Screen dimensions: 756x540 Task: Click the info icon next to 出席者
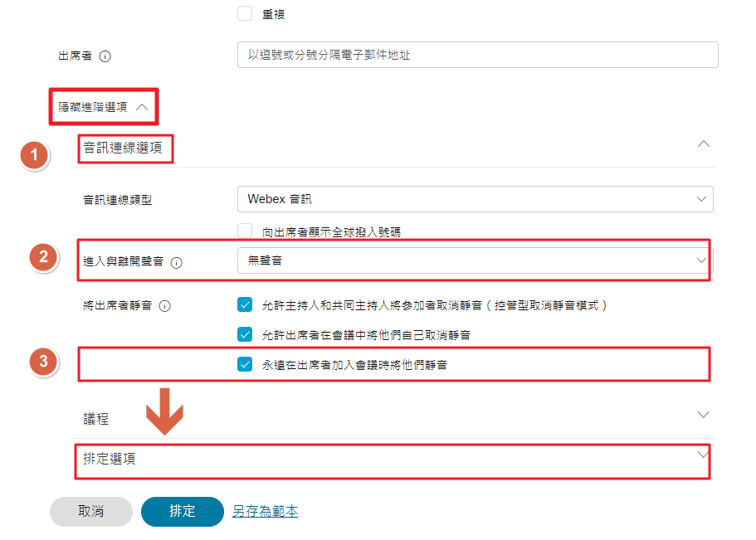(x=105, y=56)
